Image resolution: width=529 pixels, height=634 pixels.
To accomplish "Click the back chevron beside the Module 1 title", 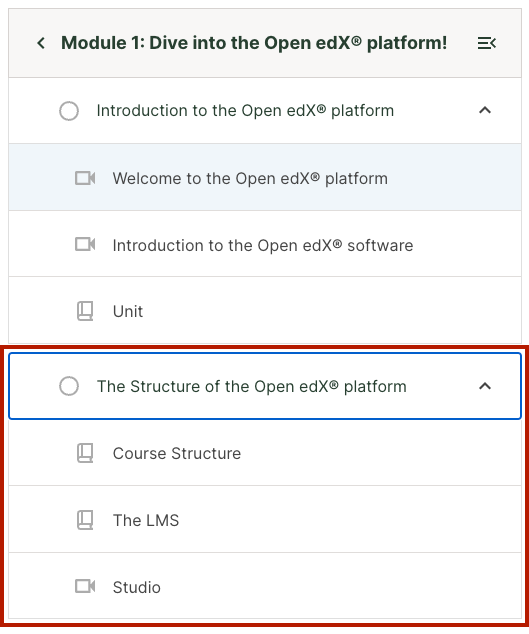I will click(x=41, y=43).
